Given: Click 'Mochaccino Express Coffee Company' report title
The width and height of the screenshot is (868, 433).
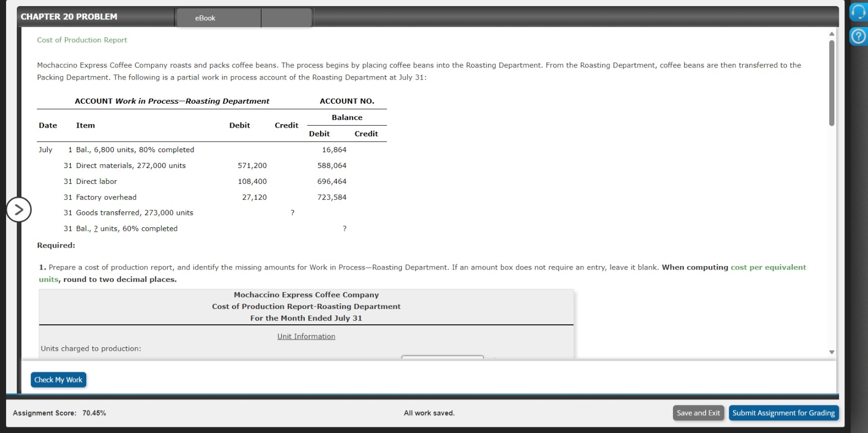Looking at the screenshot, I should (x=306, y=295).
